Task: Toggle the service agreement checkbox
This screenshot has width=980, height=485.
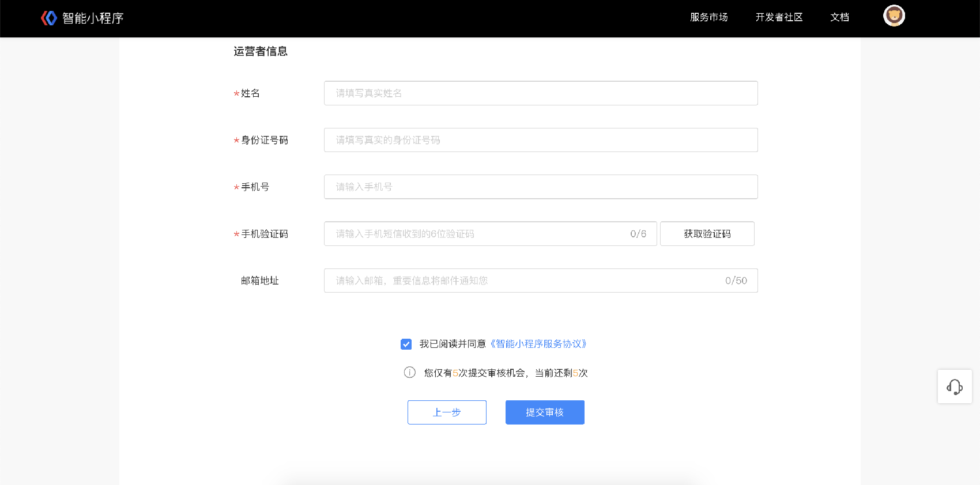Action: 406,344
